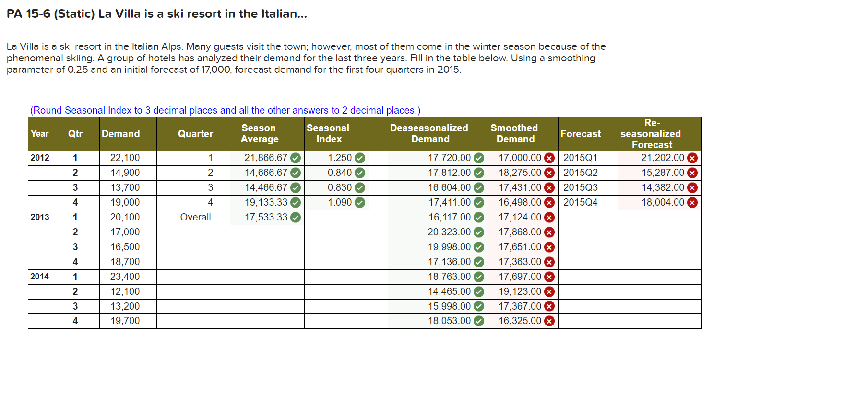Screen dimensions: 868x406
Task: Click the green check beside 15,998.00
Action: pos(479,306)
